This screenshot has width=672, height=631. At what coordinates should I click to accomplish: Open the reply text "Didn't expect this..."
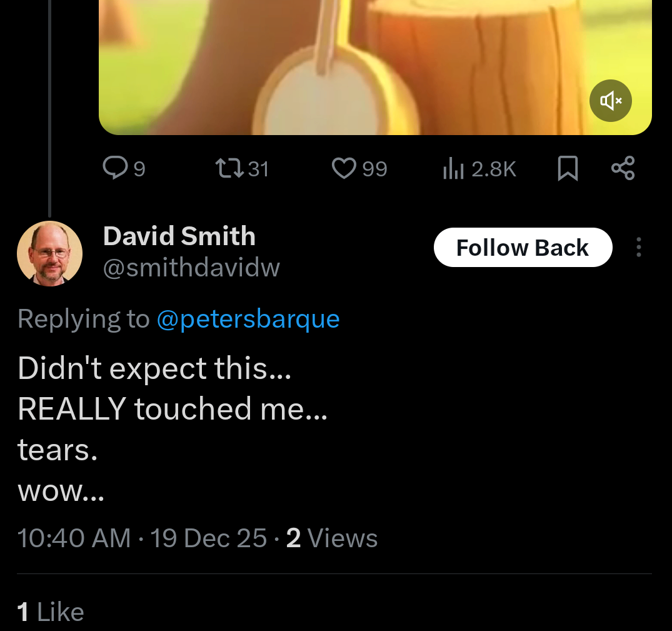click(154, 368)
